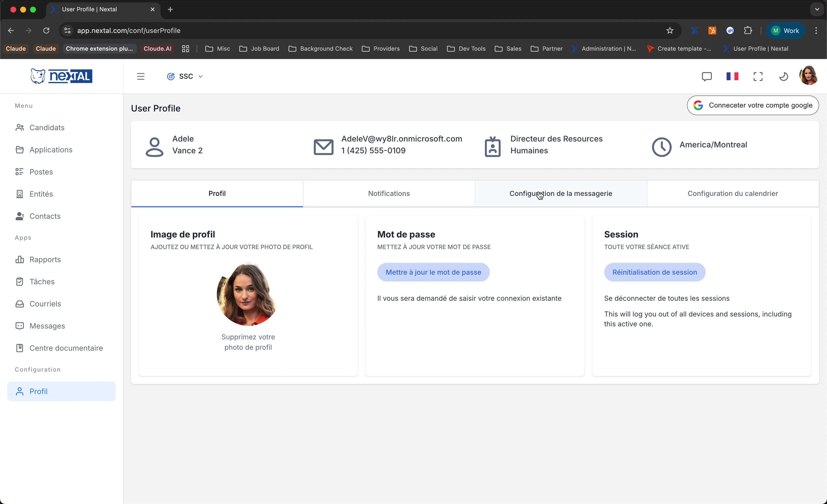Screen dimensions: 827x504
Task: Click Réinitialisation de session
Action: (x=655, y=272)
